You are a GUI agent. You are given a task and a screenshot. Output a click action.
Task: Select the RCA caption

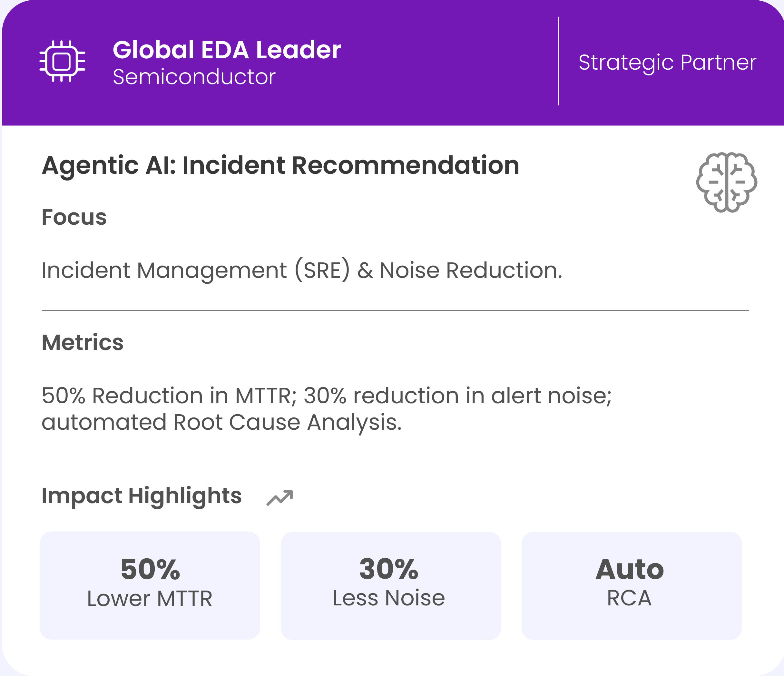pyautogui.click(x=629, y=598)
